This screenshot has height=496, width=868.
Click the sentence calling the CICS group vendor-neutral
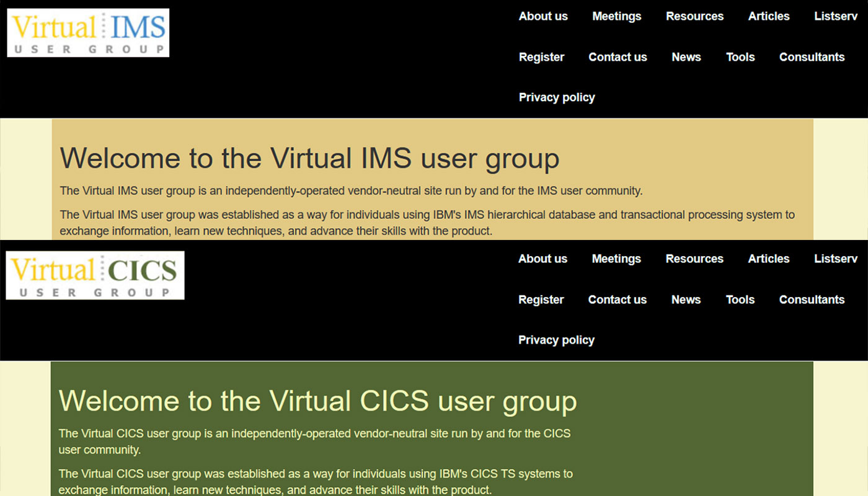[x=314, y=441]
